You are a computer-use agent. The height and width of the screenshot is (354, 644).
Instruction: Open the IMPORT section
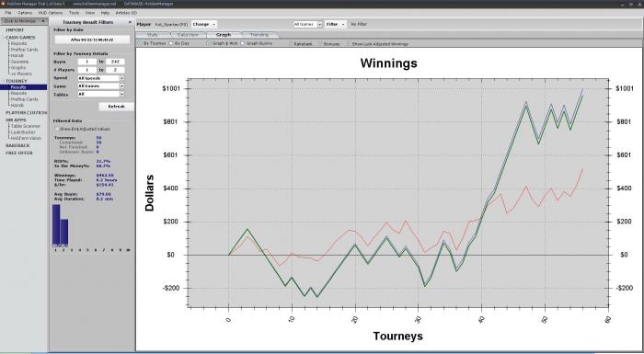pos(15,30)
